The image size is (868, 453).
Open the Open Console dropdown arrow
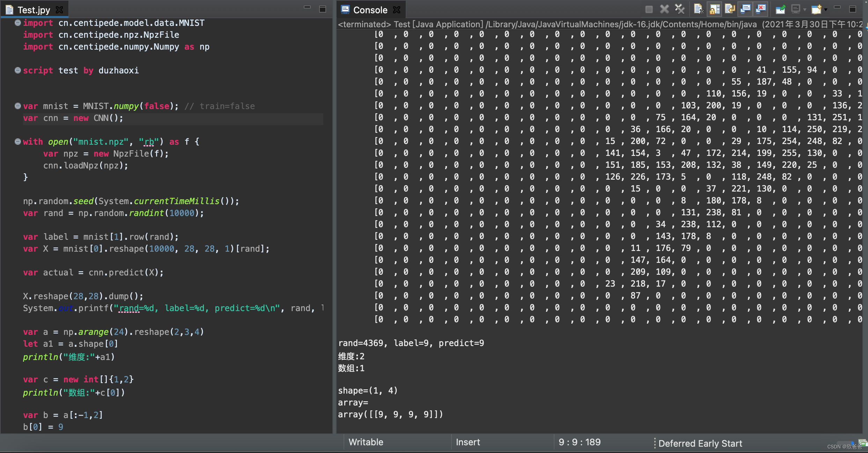[826, 10]
